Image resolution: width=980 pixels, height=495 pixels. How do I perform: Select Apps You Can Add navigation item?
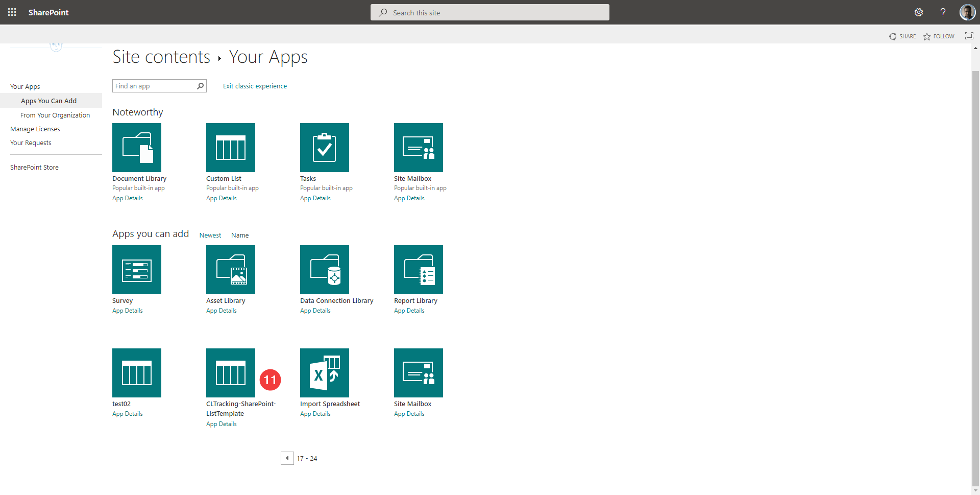pyautogui.click(x=51, y=101)
